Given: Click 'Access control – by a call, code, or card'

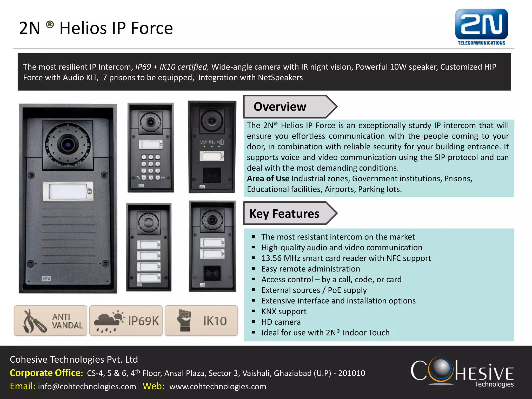Looking at the screenshot, I should pyautogui.click(x=331, y=280).
